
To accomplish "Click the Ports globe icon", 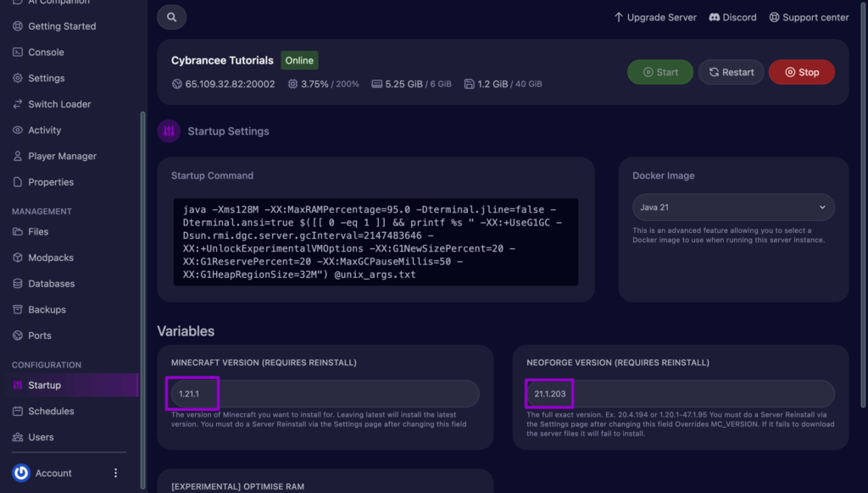I will [18, 335].
